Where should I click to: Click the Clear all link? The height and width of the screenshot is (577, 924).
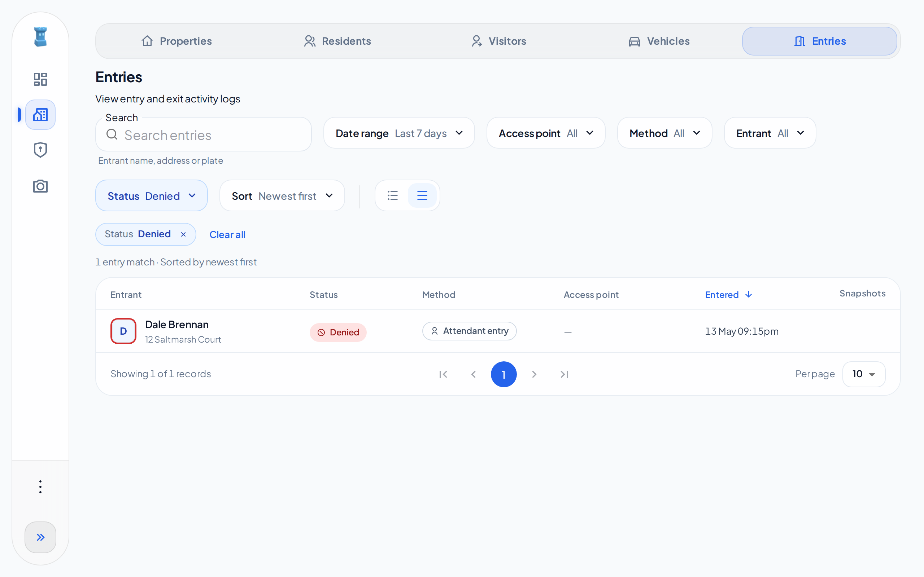click(227, 235)
